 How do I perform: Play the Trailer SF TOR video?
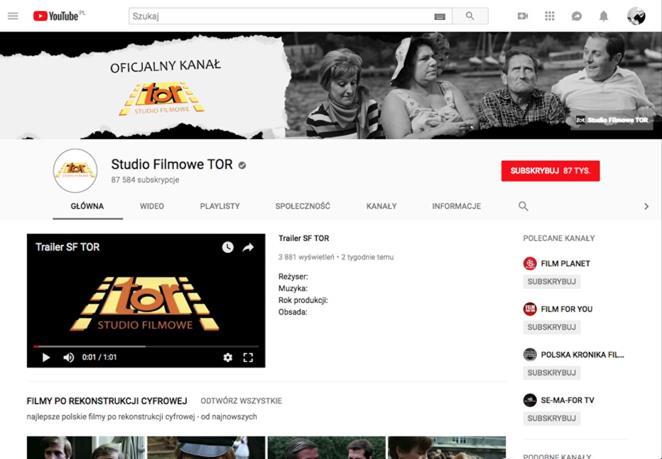pyautogui.click(x=46, y=358)
